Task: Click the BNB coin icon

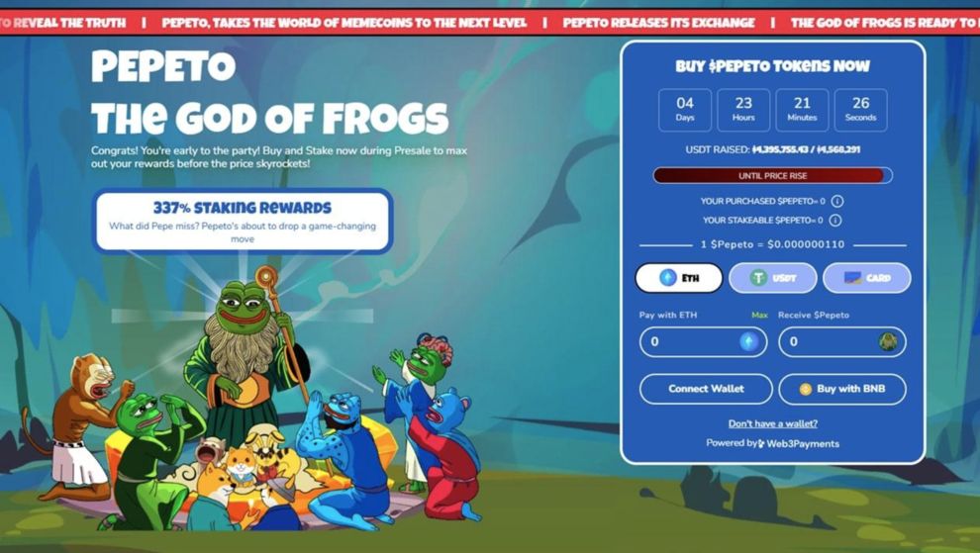Action: (x=806, y=390)
